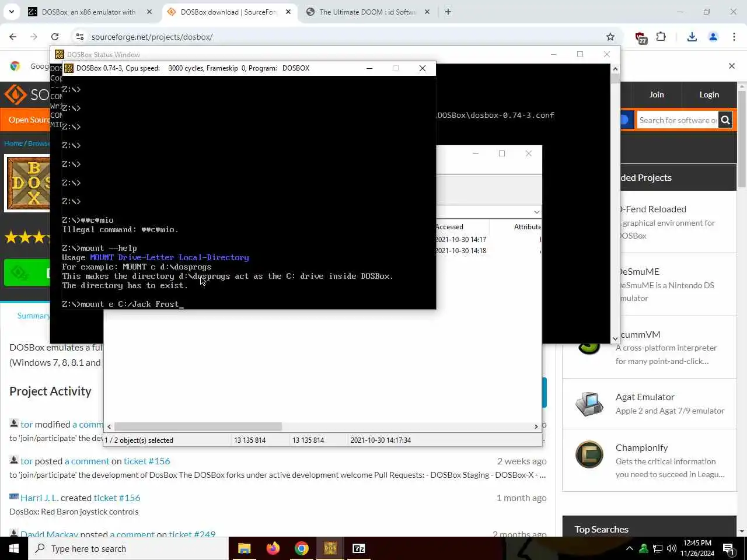Click the objects selected status bar text
Viewport: 747px width, 560px height.
(x=139, y=440)
